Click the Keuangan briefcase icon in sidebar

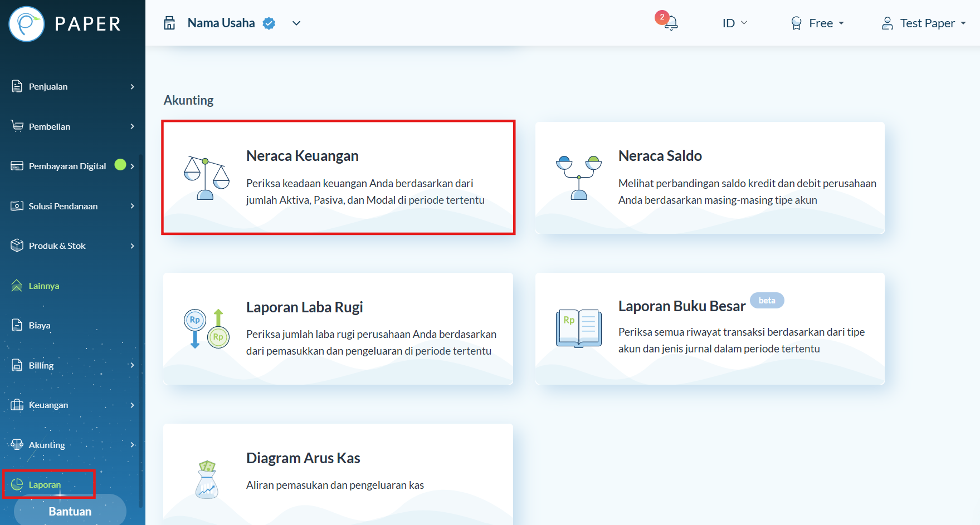pos(17,405)
